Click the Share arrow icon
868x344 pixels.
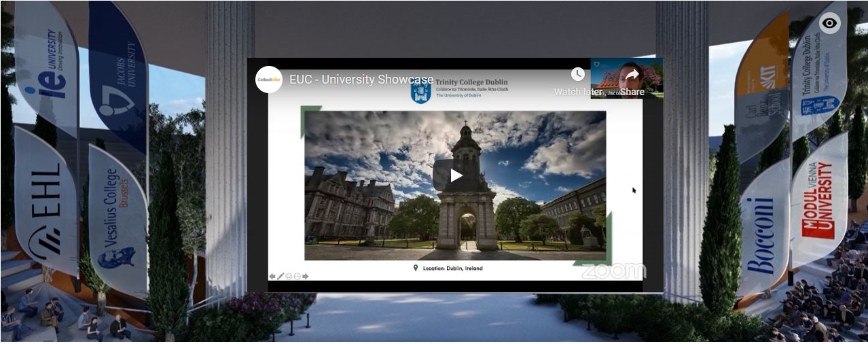632,75
